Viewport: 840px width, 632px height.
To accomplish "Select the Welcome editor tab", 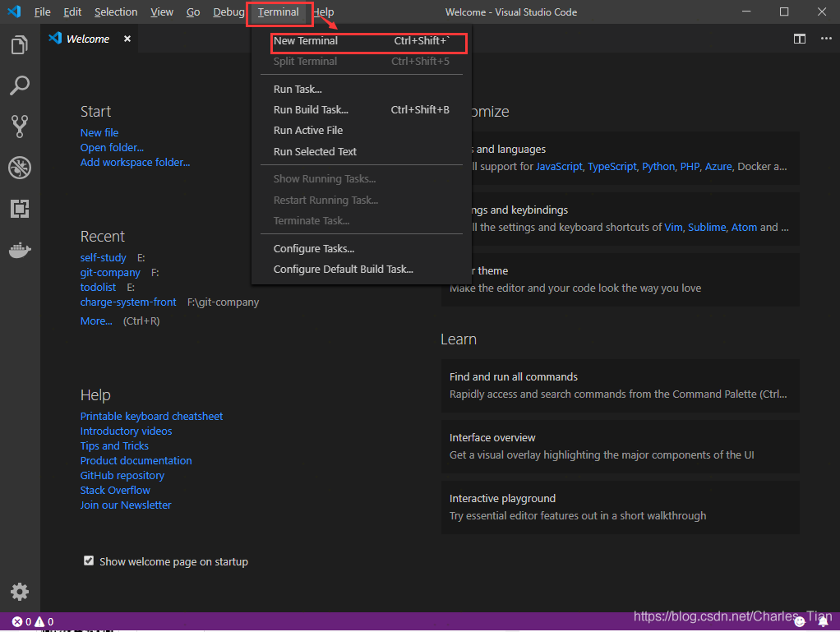I will pos(90,39).
